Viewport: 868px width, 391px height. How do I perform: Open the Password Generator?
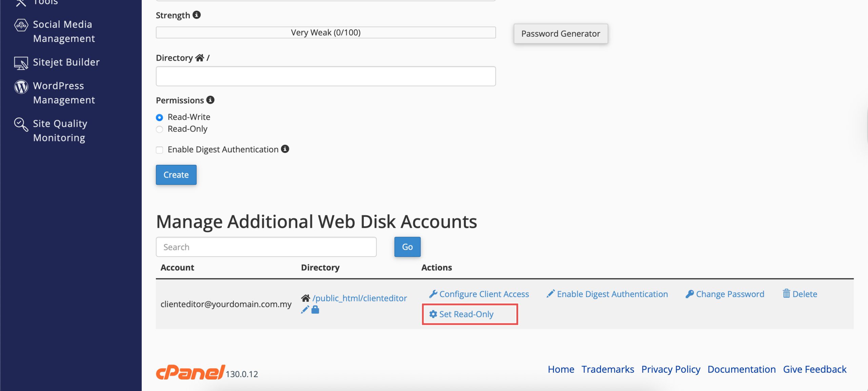[560, 34]
